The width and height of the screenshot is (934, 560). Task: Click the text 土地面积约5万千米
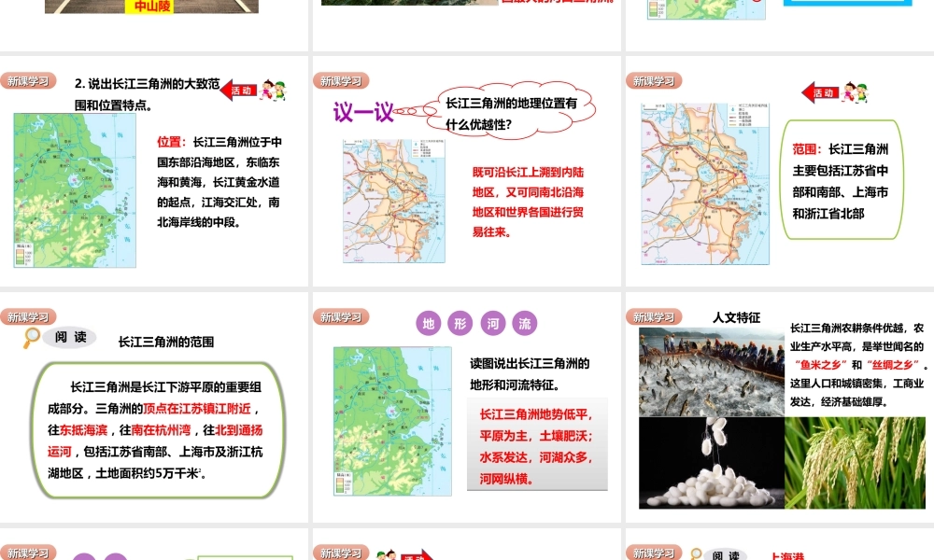[x=149, y=474]
